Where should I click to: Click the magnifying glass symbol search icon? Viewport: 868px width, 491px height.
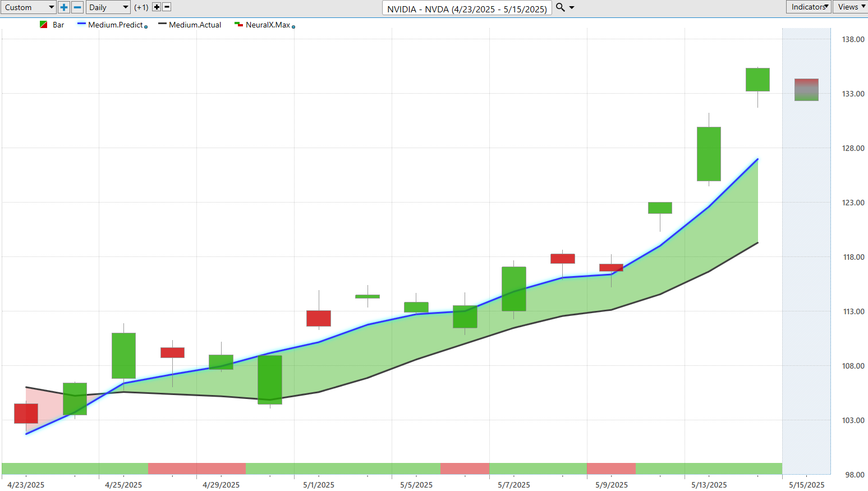coord(560,7)
